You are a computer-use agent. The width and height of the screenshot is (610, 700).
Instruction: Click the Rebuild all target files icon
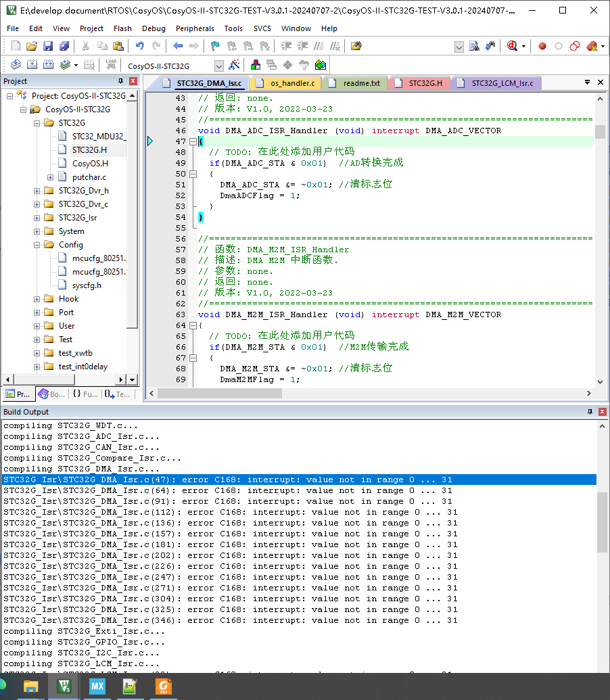(48, 65)
